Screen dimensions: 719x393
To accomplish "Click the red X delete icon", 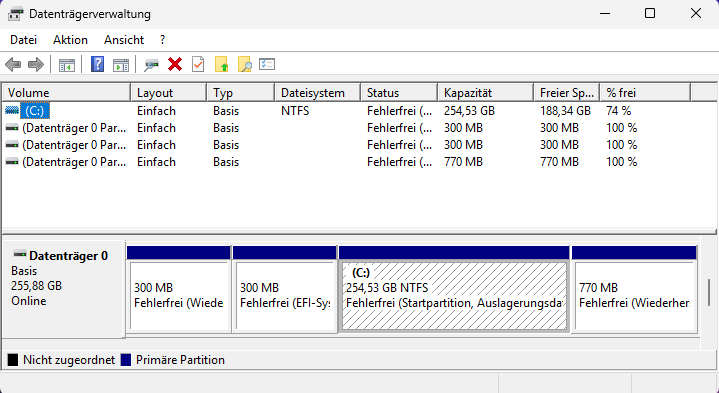I will [175, 64].
